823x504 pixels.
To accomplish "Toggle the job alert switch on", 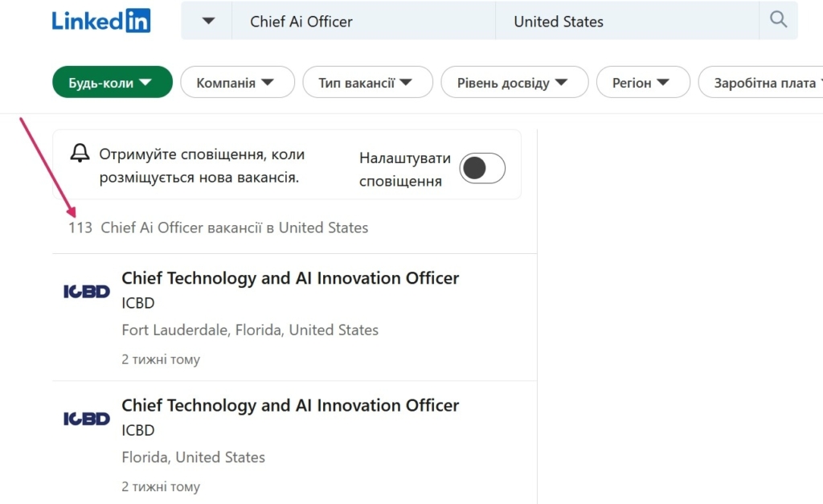I will (482, 168).
